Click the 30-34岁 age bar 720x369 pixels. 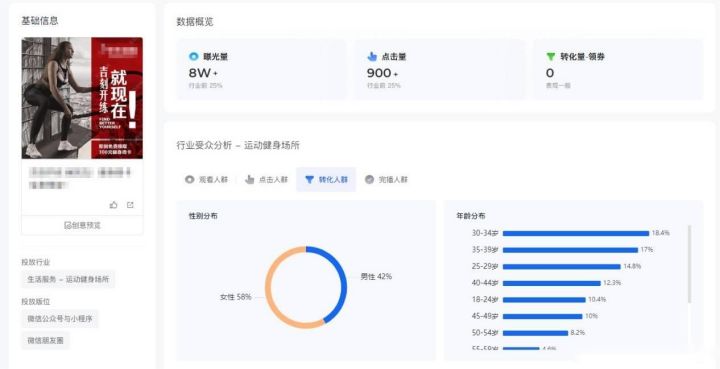576,233
